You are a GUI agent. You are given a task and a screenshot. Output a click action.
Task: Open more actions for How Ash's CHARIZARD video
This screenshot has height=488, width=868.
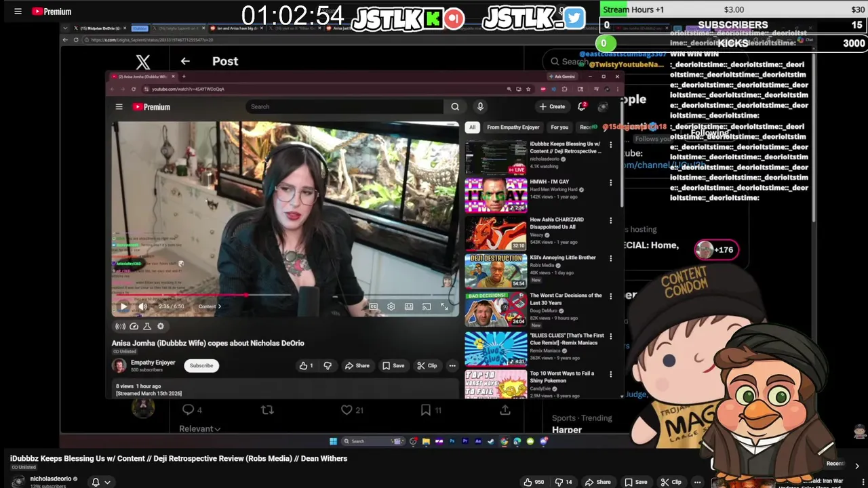[x=610, y=220]
